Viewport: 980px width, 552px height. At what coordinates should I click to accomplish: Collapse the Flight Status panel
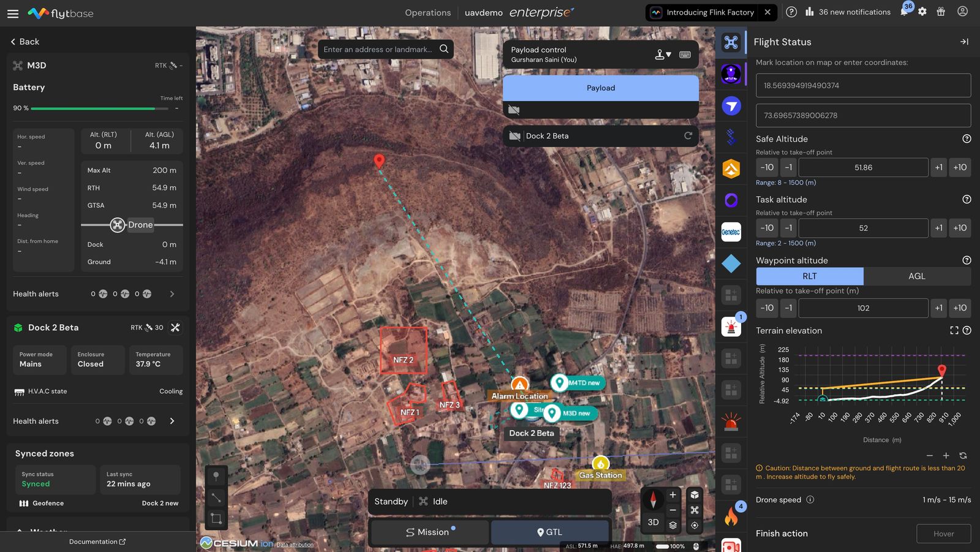[964, 42]
